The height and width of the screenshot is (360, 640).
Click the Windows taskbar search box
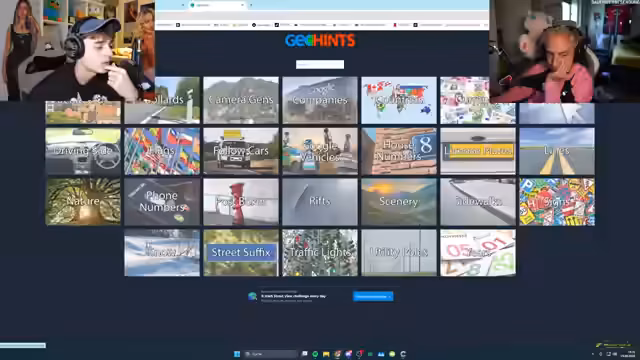click(271, 354)
